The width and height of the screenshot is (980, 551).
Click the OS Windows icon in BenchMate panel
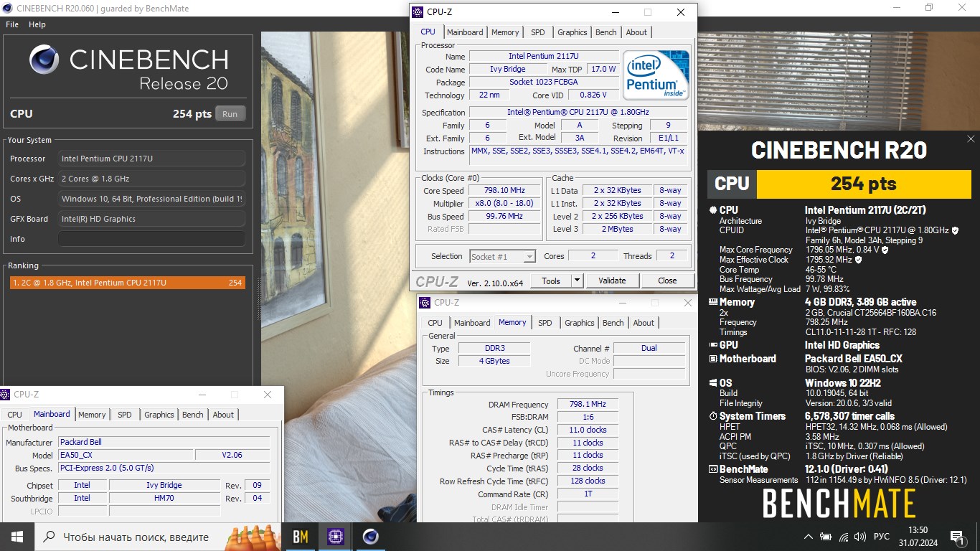coord(713,383)
